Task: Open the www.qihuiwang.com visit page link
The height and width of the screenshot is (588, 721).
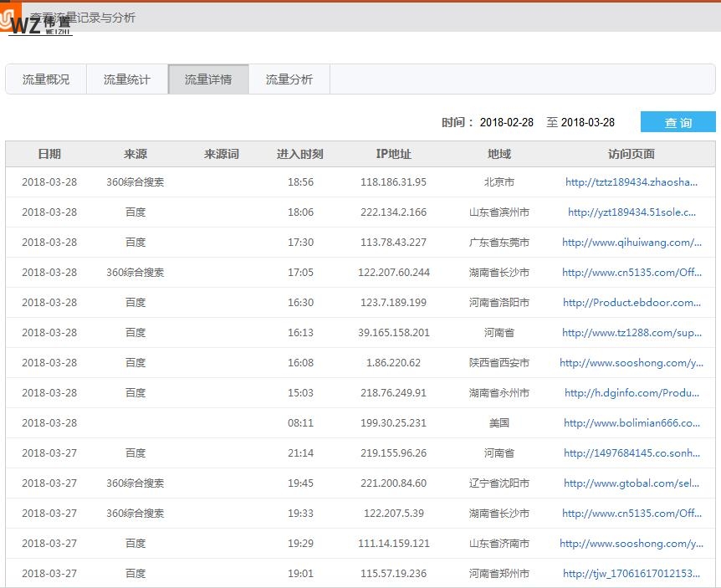Action: [633, 243]
